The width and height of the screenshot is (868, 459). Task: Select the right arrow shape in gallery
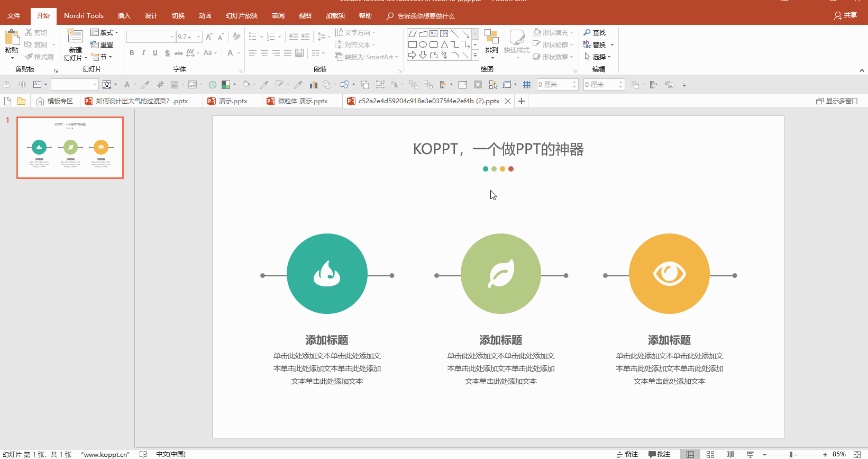tap(413, 55)
